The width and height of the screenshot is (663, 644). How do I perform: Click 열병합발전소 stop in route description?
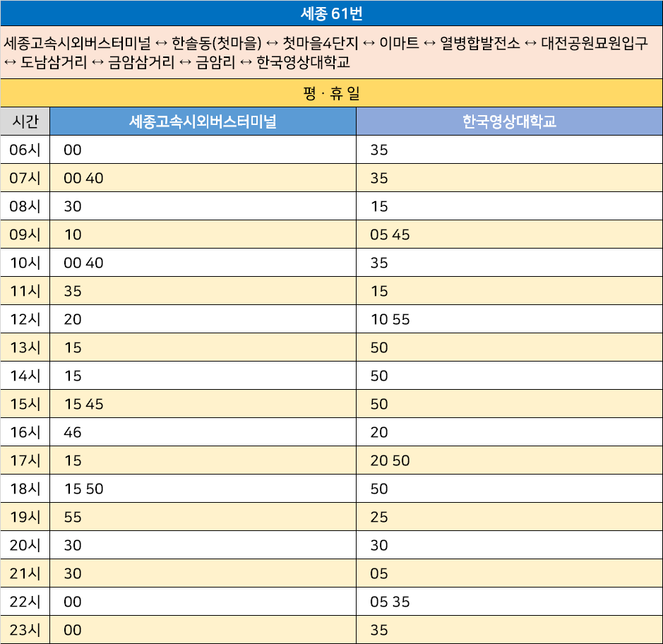(x=480, y=42)
